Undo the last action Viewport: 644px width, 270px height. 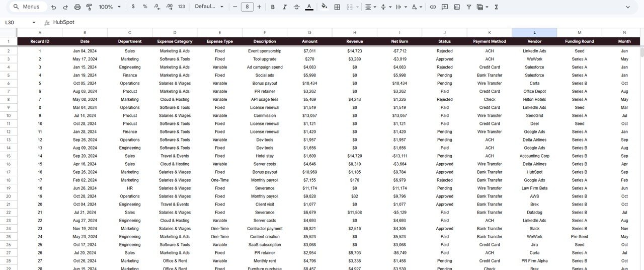[54, 7]
